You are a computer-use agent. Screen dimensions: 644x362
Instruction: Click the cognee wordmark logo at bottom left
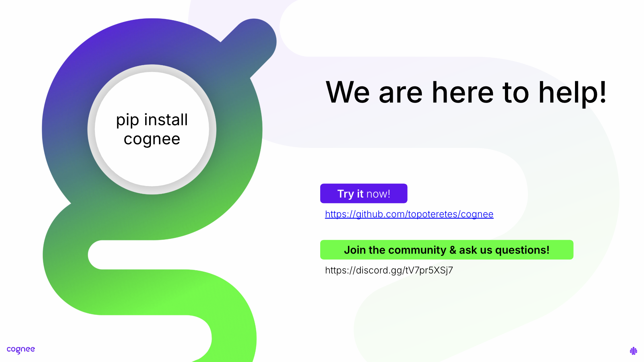click(x=21, y=350)
